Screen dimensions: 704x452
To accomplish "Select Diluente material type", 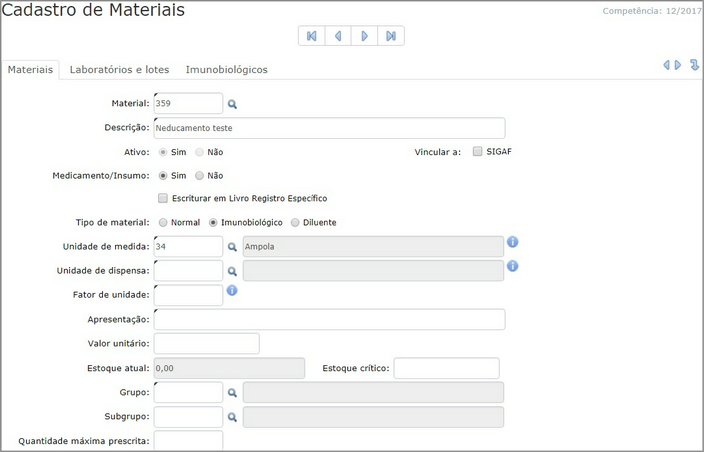I will click(295, 222).
